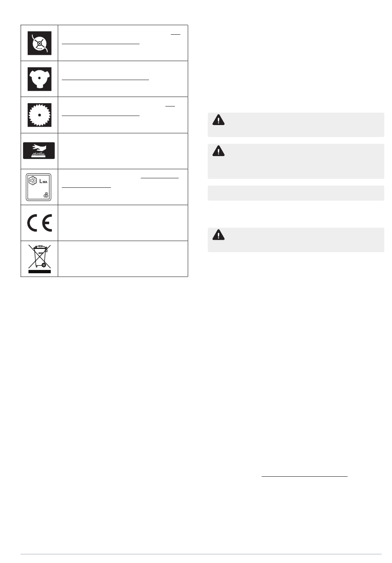The image size is (392, 563).
Task: Click the empty gray note box without icon
Action: [296, 193]
